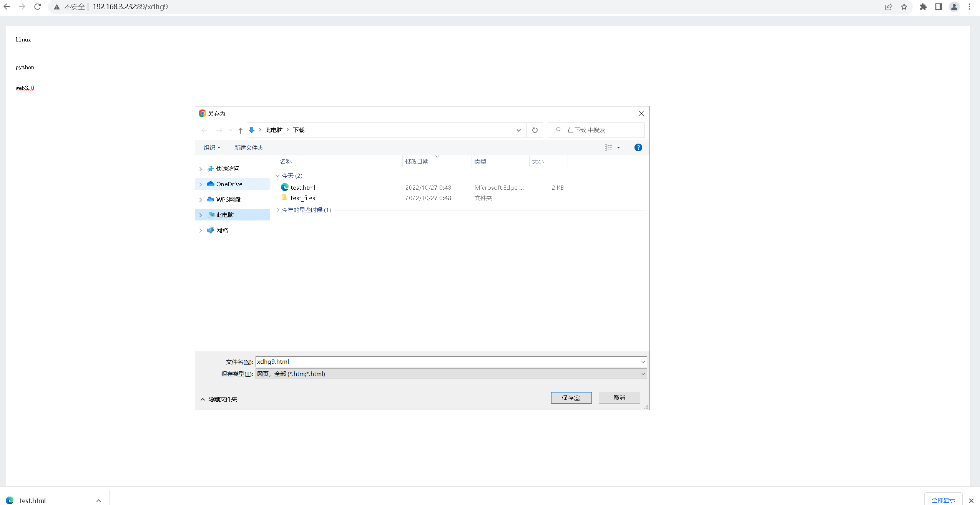Open the Chrome extensions puzzle icon
Viewport: 980px width, 505px height.
(923, 7)
